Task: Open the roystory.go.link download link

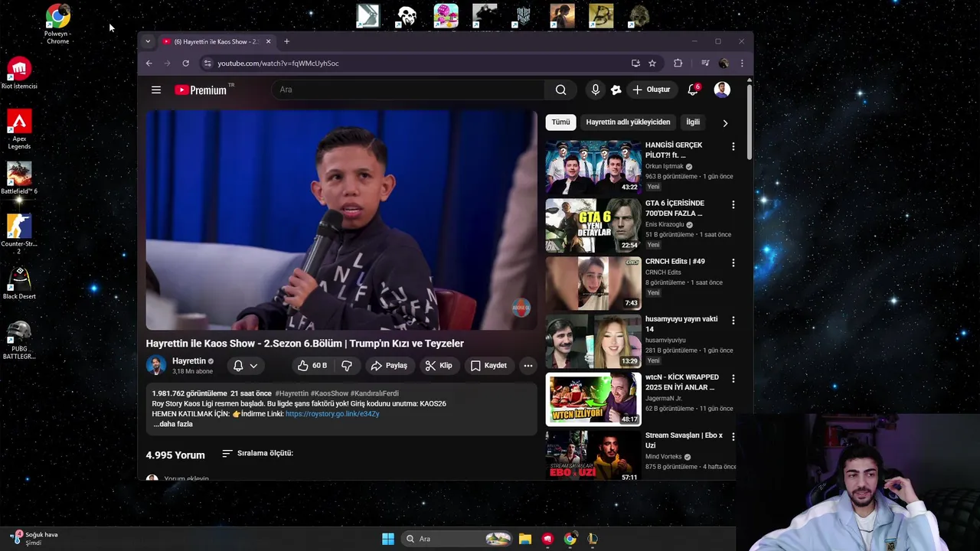Action: [x=332, y=414]
